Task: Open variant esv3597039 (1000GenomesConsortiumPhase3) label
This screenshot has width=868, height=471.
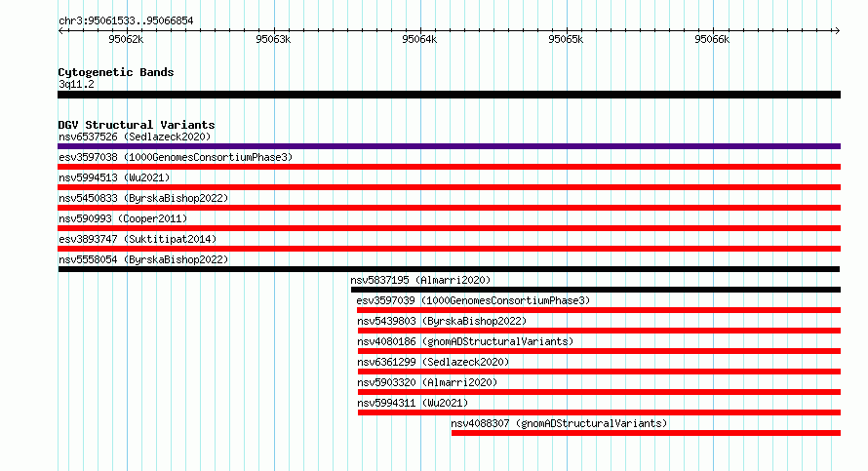Action: point(473,300)
